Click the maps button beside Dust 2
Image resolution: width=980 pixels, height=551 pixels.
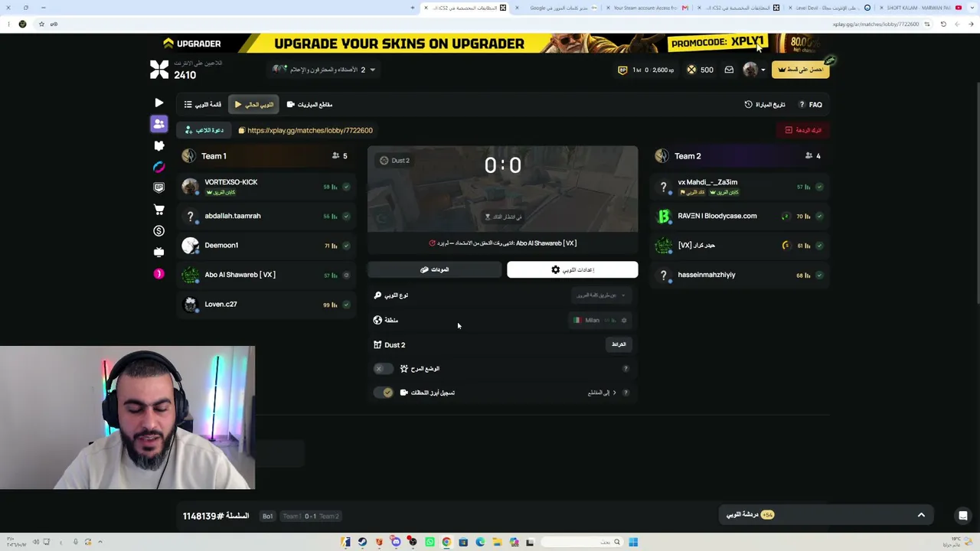click(619, 344)
